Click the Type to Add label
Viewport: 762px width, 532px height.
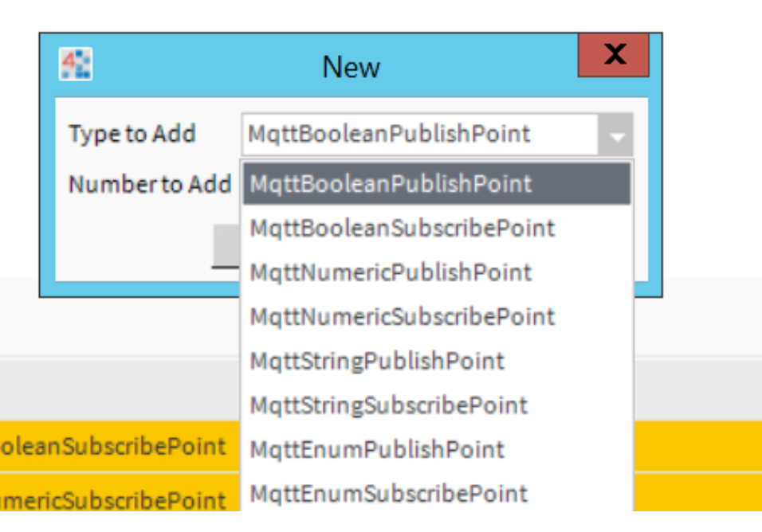click(x=132, y=134)
